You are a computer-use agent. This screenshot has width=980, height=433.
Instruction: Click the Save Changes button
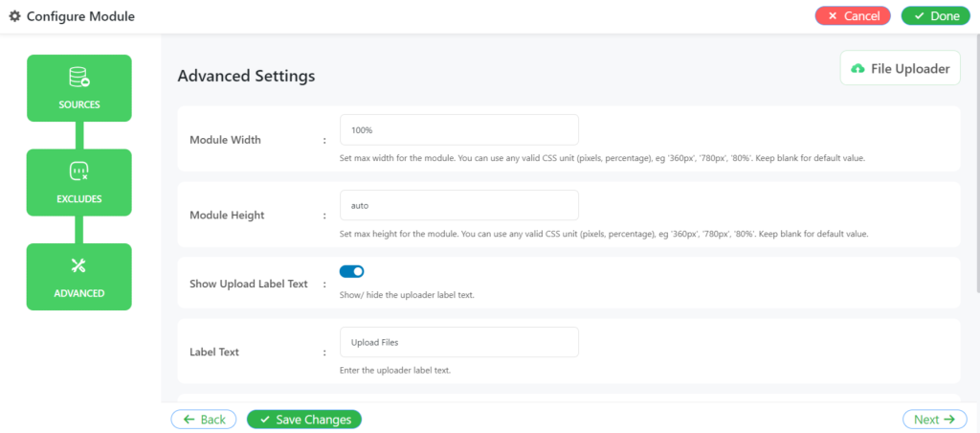[x=304, y=420]
